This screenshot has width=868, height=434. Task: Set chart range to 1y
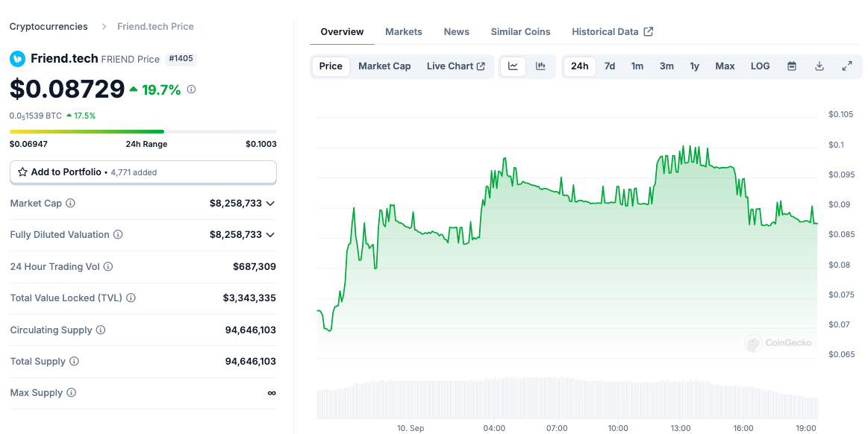pos(694,66)
